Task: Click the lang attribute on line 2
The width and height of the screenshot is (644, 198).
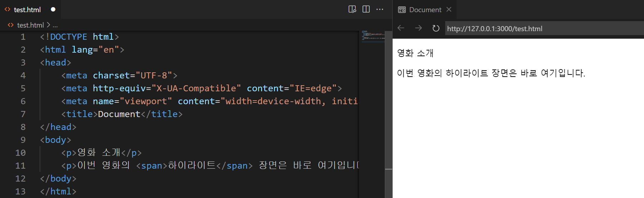Action: (x=82, y=50)
